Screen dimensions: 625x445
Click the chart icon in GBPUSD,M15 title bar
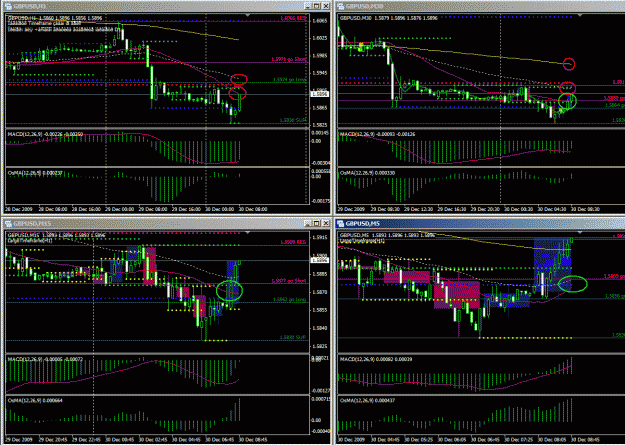tap(8, 224)
